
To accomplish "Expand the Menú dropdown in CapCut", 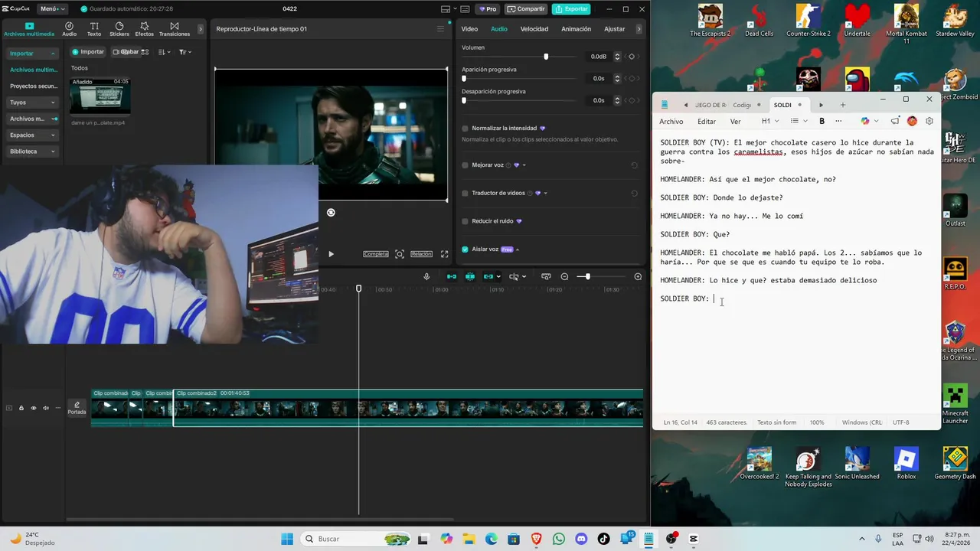I will [x=51, y=8].
